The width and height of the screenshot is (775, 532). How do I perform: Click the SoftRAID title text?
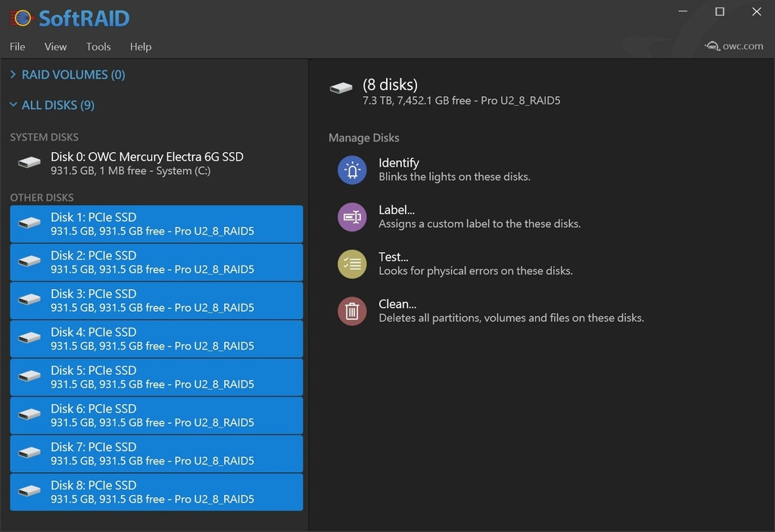tap(84, 19)
